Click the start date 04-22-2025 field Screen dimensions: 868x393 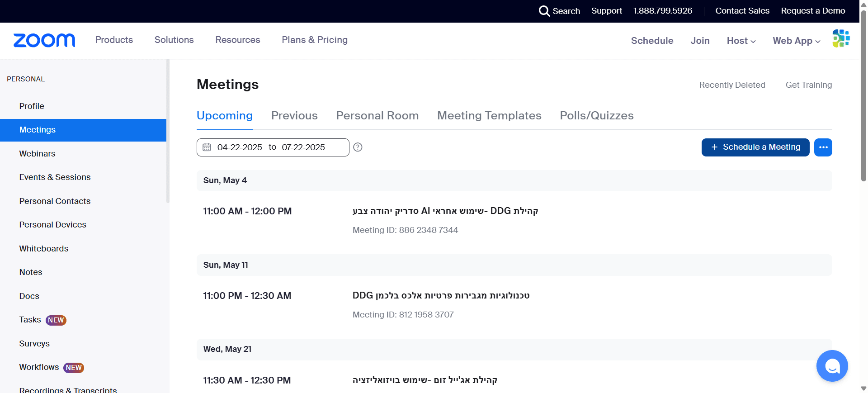tap(240, 147)
